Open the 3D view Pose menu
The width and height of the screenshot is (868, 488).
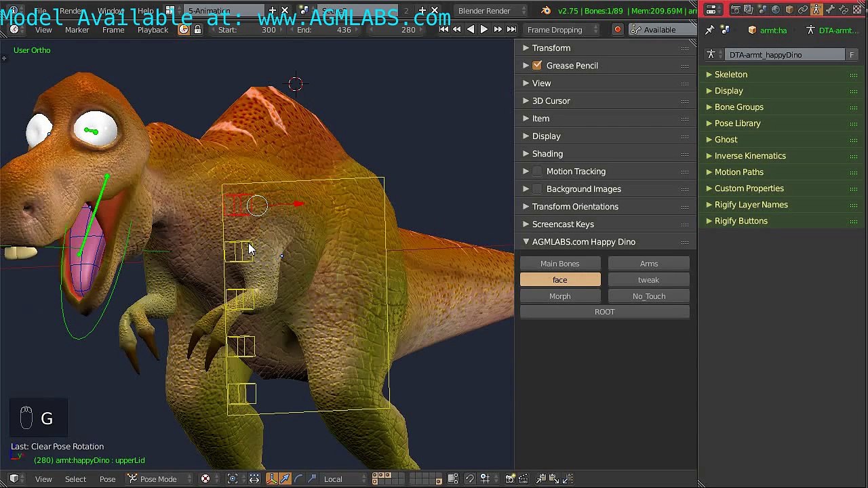click(107, 479)
